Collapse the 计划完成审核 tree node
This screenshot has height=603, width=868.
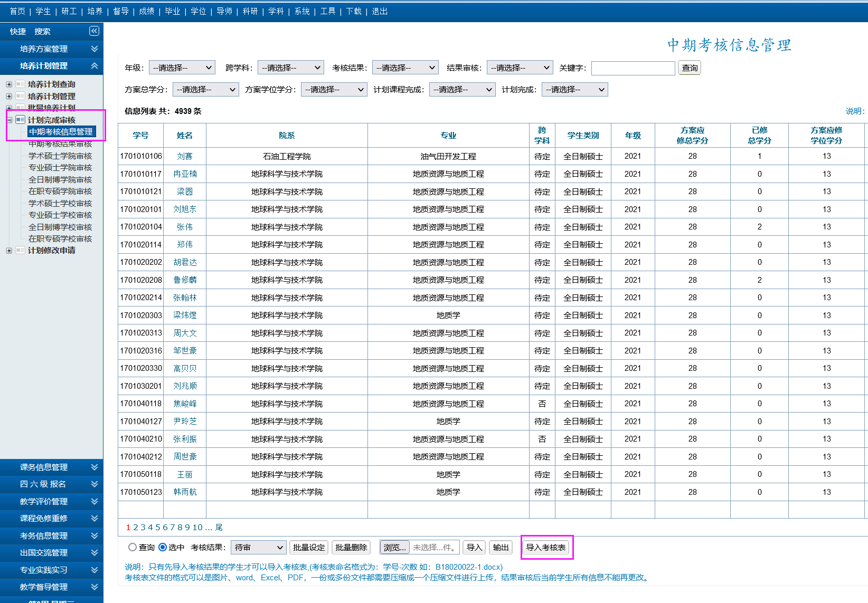coord(9,120)
